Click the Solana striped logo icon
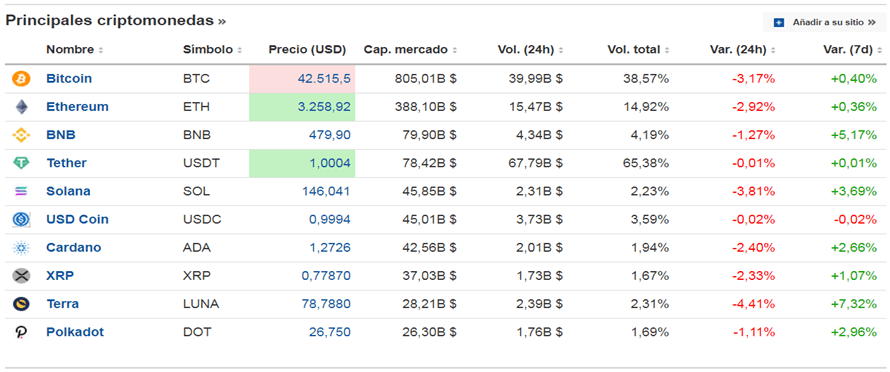Image resolution: width=890 pixels, height=372 pixels. click(21, 191)
